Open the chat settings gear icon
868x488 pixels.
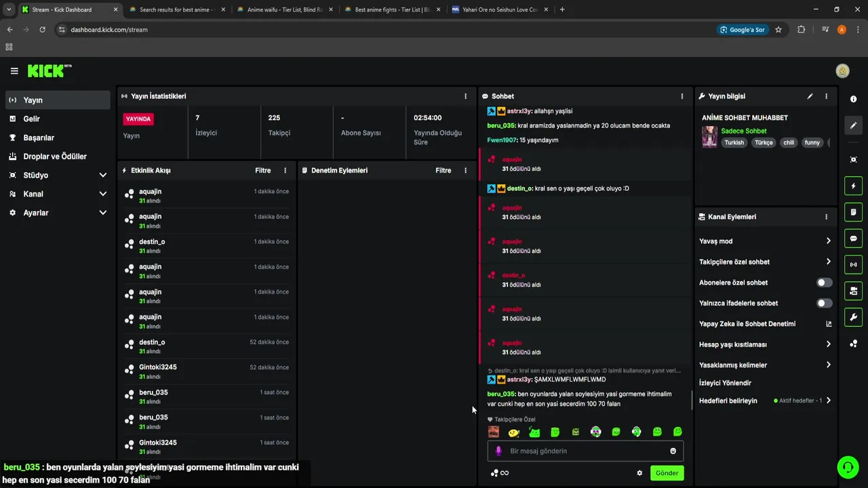(639, 473)
